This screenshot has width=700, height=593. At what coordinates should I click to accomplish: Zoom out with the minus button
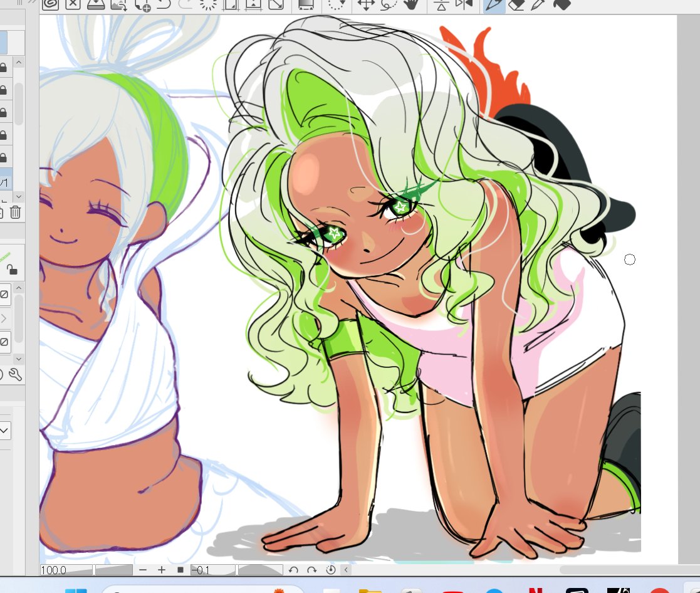tap(143, 570)
